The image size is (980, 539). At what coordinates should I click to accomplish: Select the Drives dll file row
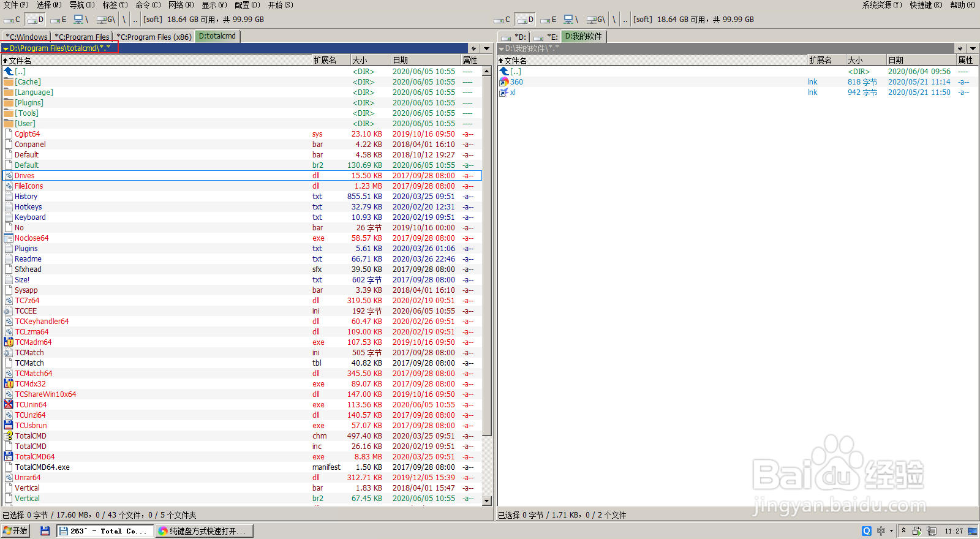click(x=242, y=176)
